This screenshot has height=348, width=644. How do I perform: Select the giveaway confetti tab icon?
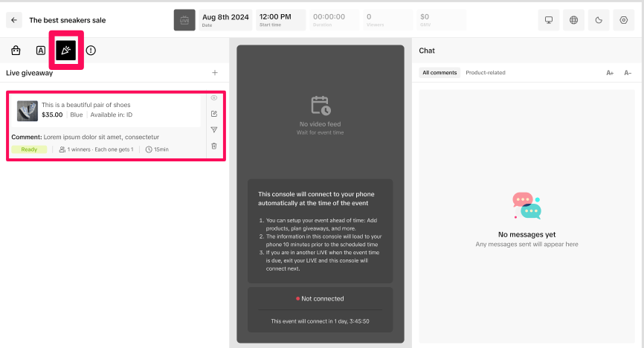pos(66,51)
